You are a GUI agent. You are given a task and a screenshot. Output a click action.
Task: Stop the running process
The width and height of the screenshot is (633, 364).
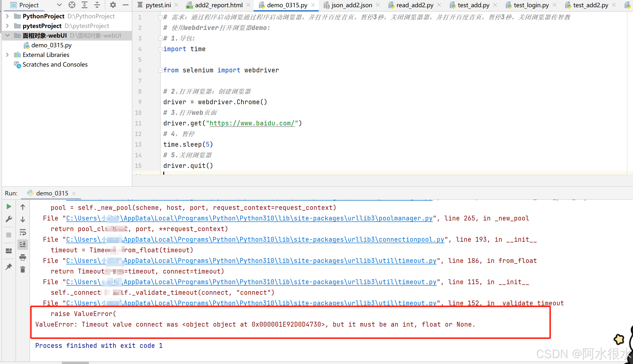click(x=9, y=234)
